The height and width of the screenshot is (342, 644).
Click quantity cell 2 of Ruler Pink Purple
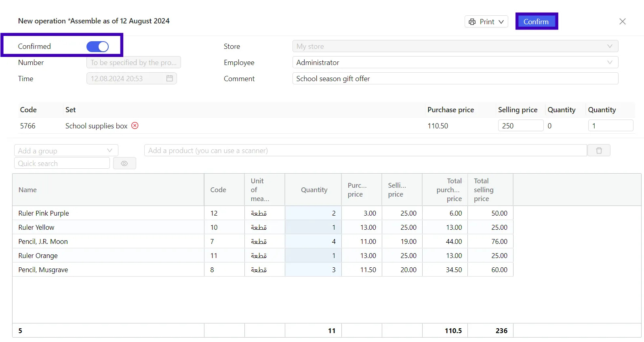[x=313, y=213]
